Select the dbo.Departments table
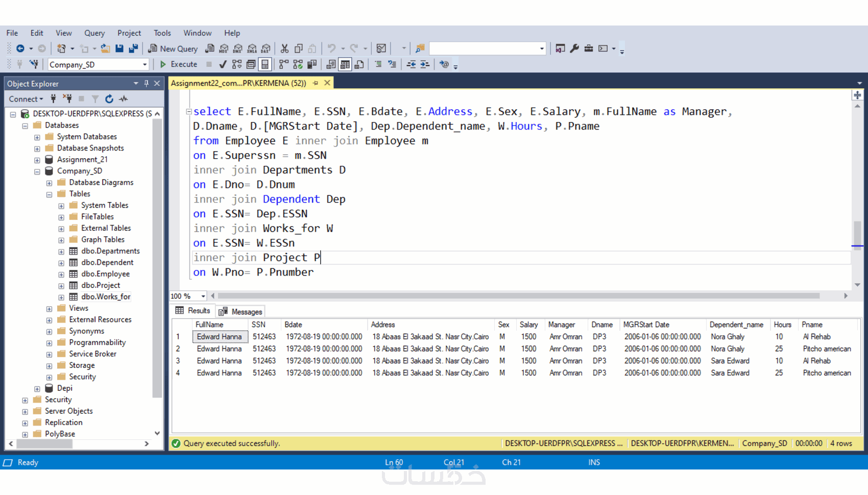Image resolution: width=868 pixels, height=495 pixels. pyautogui.click(x=110, y=251)
